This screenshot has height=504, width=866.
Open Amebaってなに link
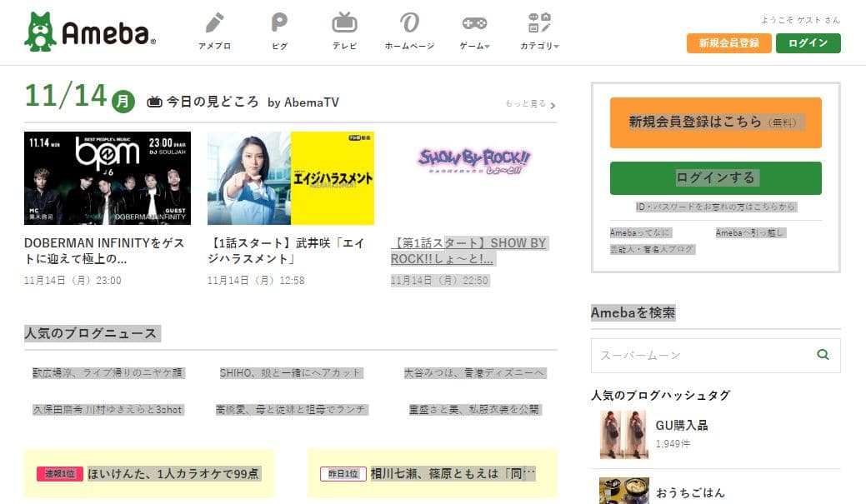pyautogui.click(x=641, y=232)
